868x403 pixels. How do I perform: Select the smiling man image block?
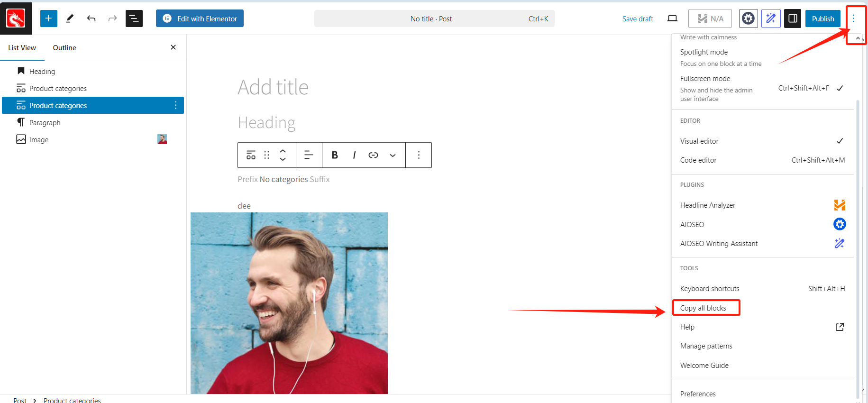[x=289, y=303]
